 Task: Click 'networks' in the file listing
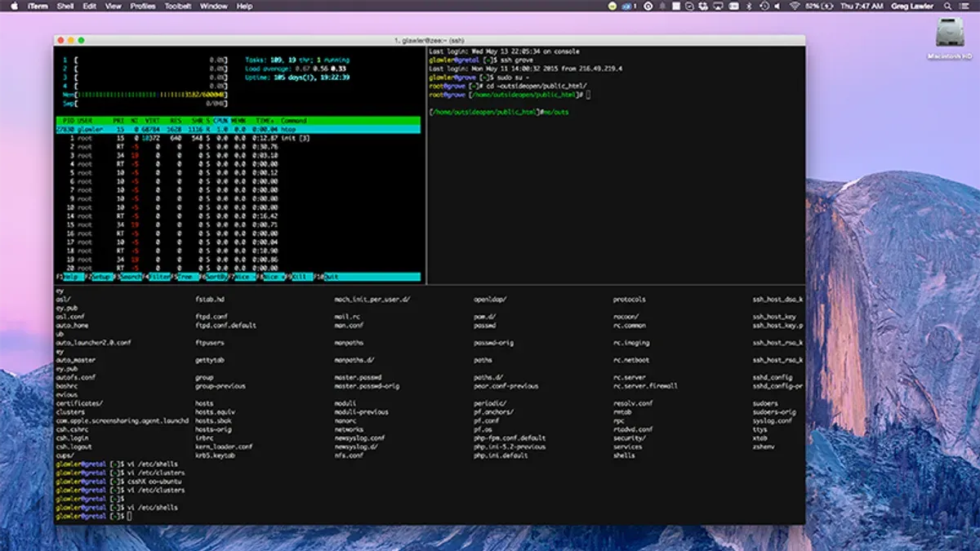click(349, 429)
